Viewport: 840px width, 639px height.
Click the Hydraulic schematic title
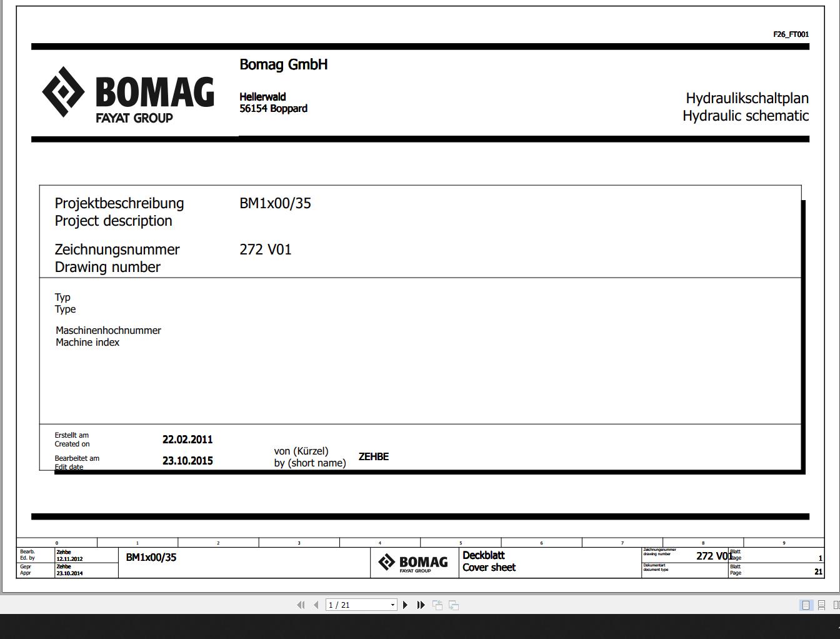click(x=746, y=116)
